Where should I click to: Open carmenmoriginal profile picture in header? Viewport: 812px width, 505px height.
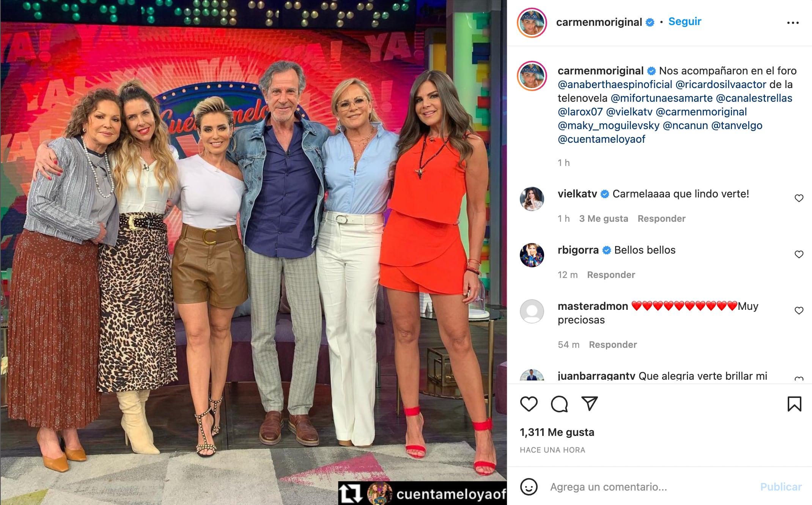point(532,23)
